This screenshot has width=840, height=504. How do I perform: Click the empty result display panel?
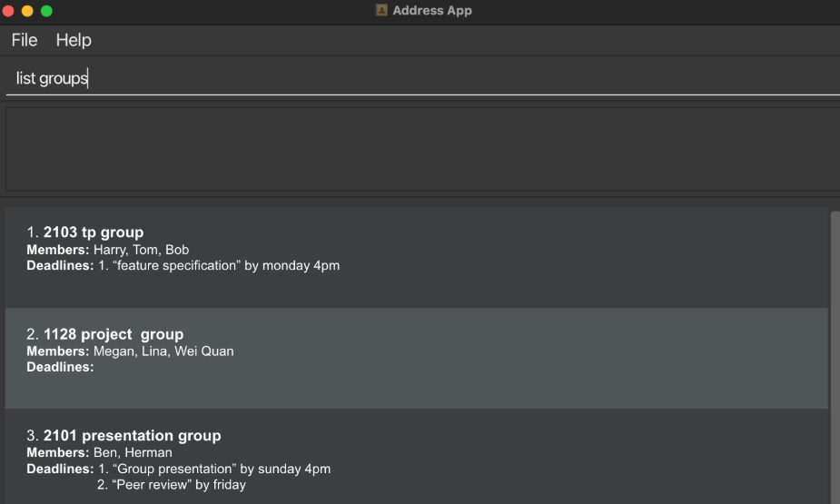pyautogui.click(x=420, y=149)
